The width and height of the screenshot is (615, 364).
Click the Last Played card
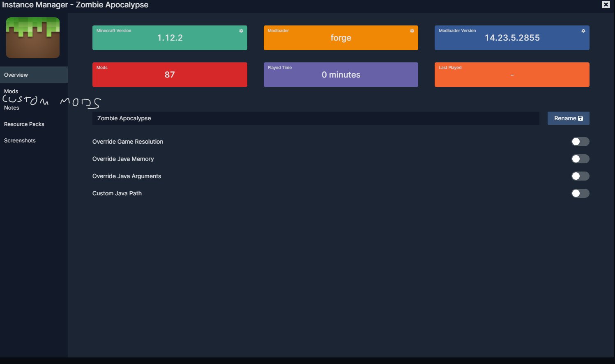pos(511,74)
